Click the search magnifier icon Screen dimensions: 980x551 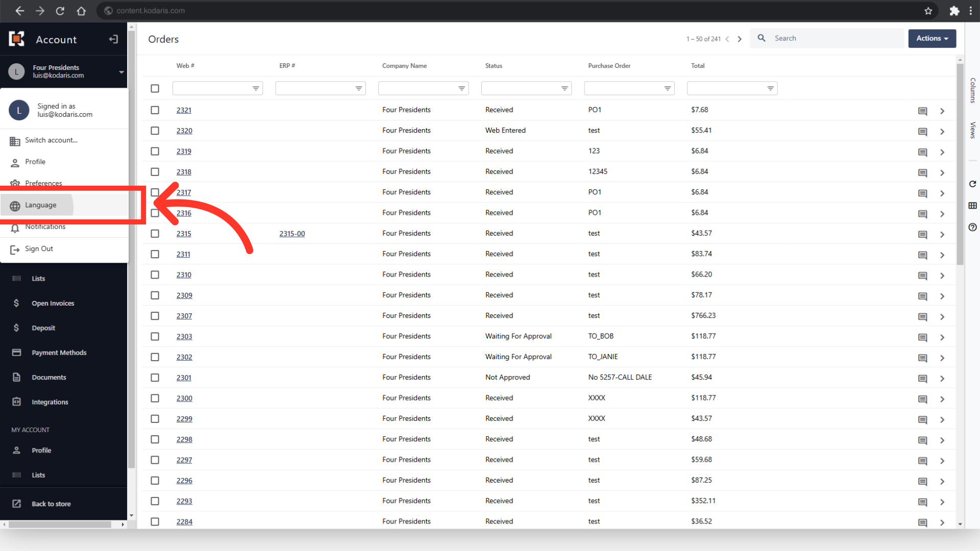[x=761, y=38]
